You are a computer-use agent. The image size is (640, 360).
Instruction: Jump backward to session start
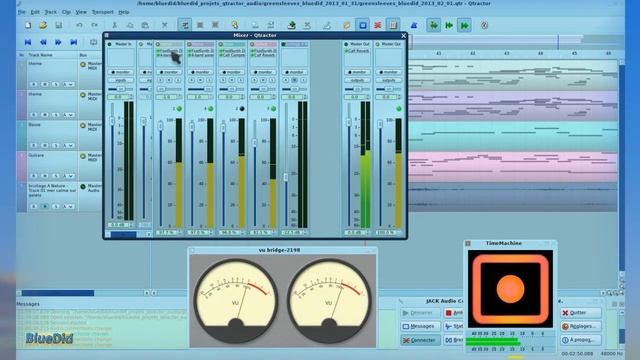coord(28,42)
